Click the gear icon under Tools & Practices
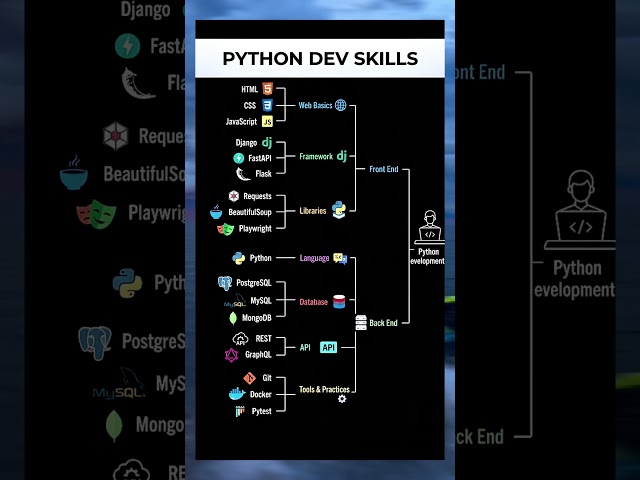The height and width of the screenshot is (480, 640). pyautogui.click(x=342, y=399)
